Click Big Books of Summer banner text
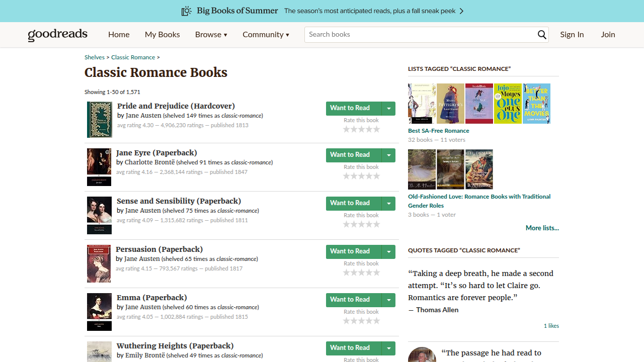Screen dimensions: 644x362 [x=237, y=11]
